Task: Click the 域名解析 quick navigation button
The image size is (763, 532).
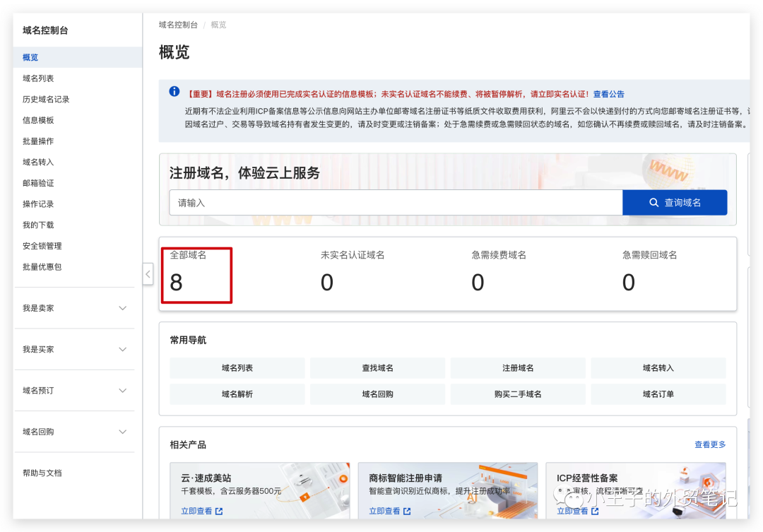Action: [x=237, y=394]
